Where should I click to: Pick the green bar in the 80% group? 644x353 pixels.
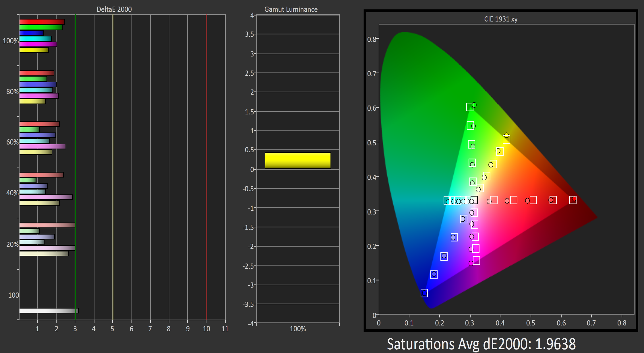pyautogui.click(x=33, y=79)
